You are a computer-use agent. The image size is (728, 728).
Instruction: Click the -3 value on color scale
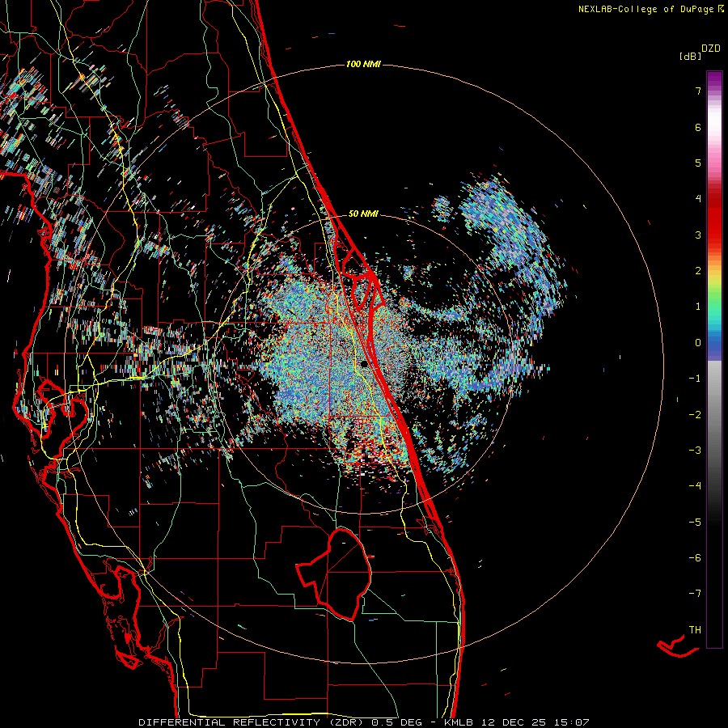pyautogui.click(x=695, y=450)
